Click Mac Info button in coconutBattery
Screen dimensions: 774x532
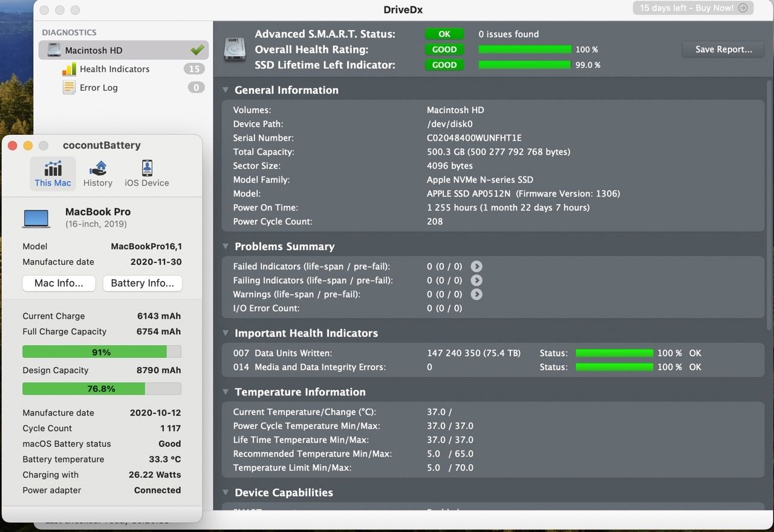[x=59, y=283]
